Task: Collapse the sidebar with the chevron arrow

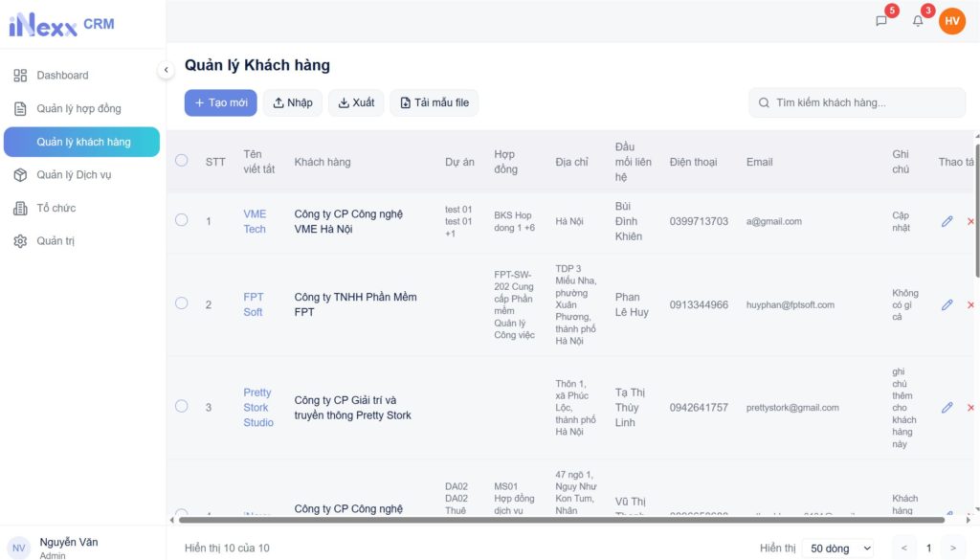Action: pyautogui.click(x=165, y=69)
